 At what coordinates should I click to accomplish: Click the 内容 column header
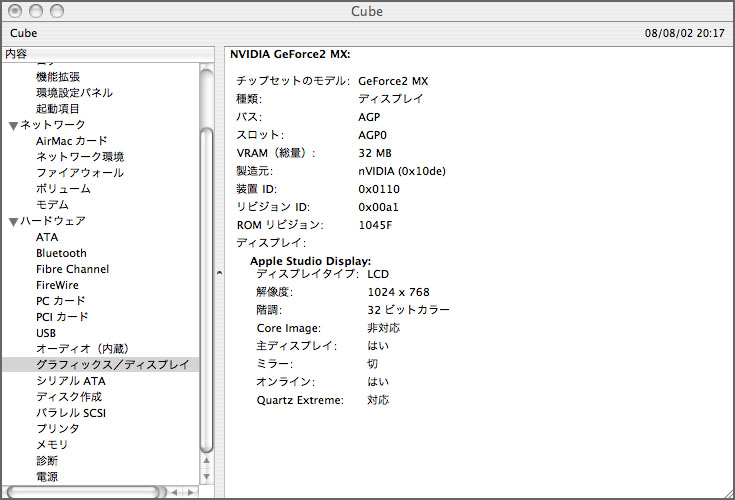pos(108,54)
